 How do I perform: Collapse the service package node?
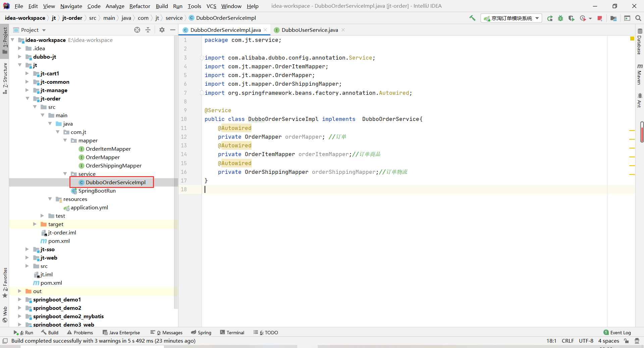65,174
